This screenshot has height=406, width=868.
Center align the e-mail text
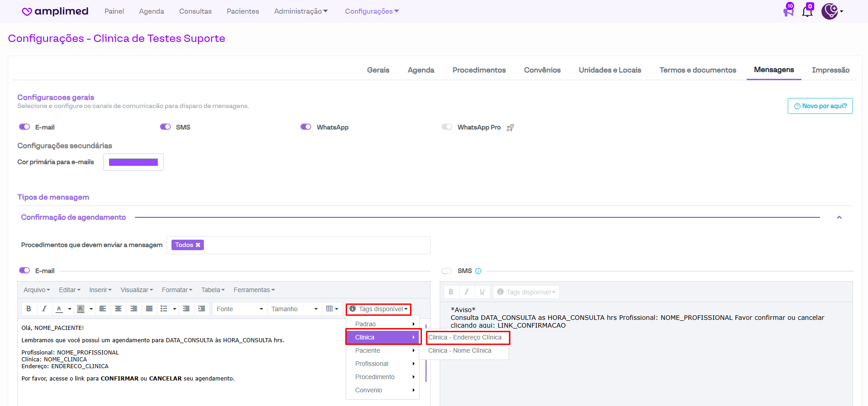(118, 309)
